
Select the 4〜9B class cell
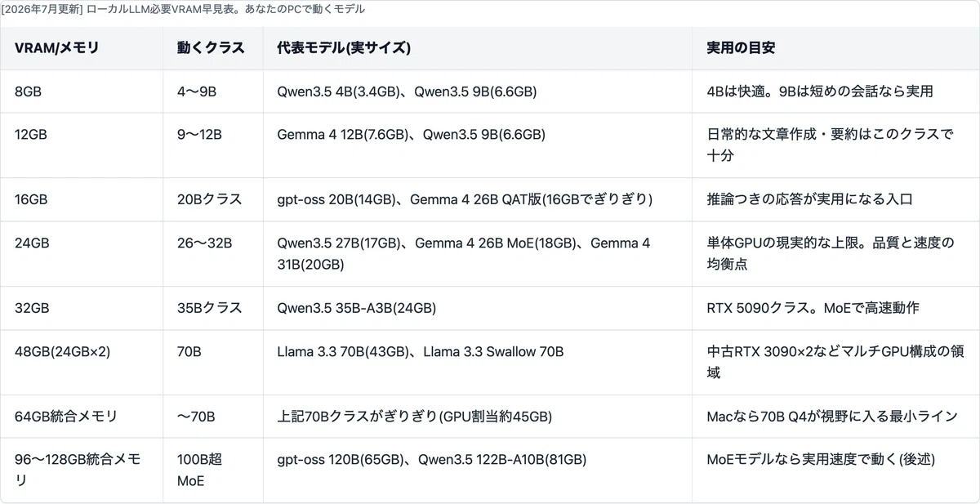[x=213, y=91]
